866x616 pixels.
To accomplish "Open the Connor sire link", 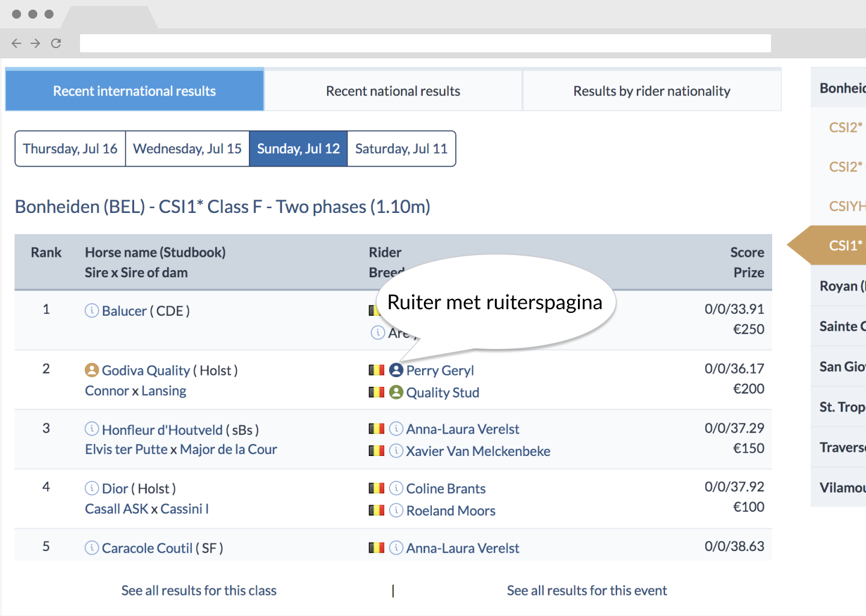I will pos(107,391).
